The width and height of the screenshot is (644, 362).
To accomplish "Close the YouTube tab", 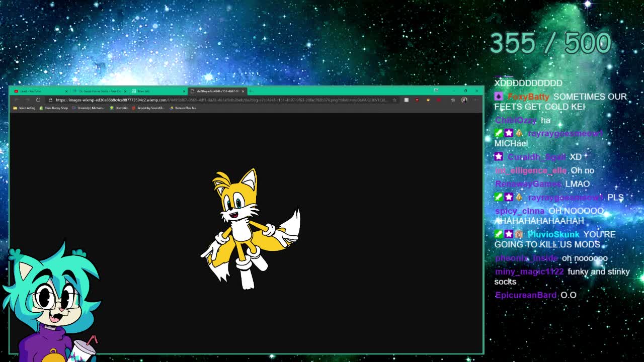I will point(66,91).
